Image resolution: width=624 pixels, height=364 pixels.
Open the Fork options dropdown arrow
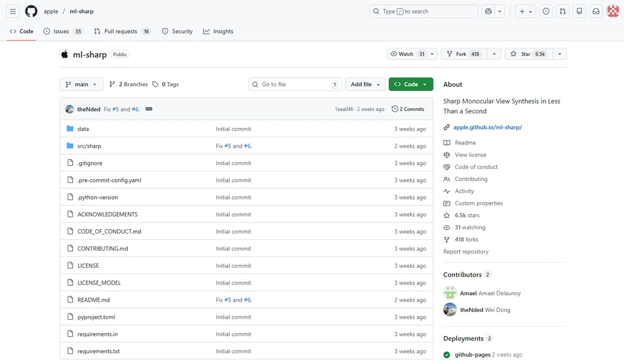pos(495,54)
